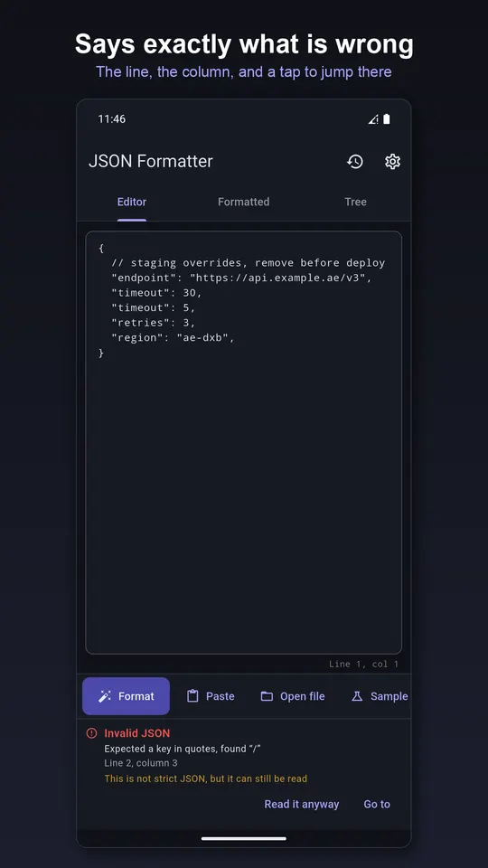This screenshot has height=868, width=488.
Task: Tap Go to error location
Action: [377, 805]
